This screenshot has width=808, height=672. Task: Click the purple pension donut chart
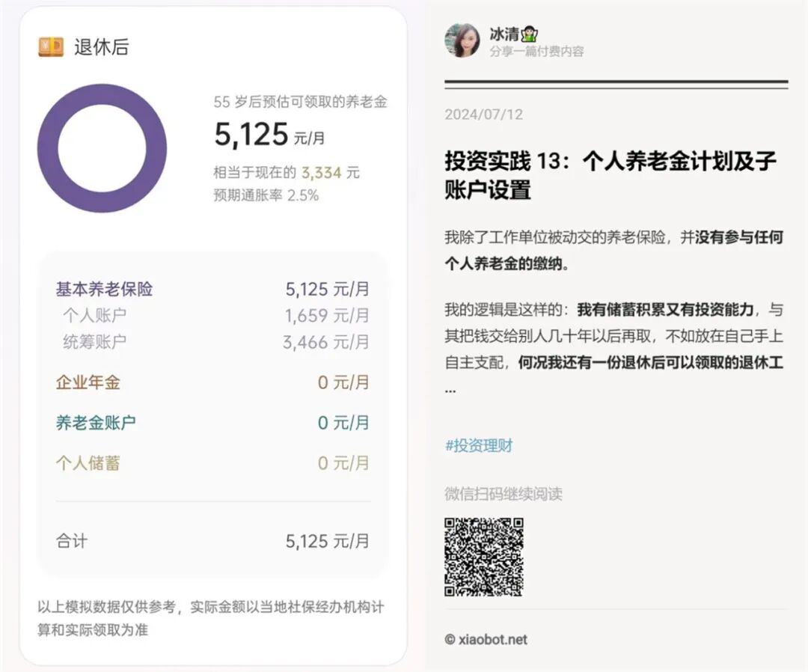click(102, 148)
